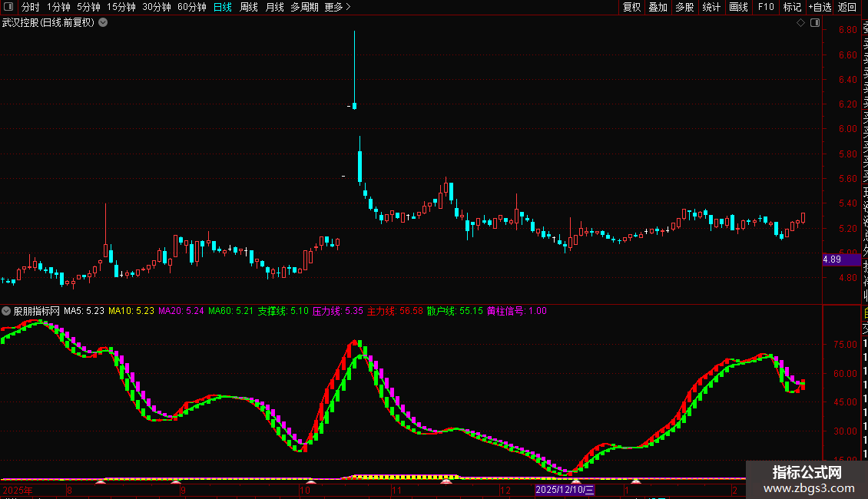Click the 6.00 price axis label
The width and height of the screenshot is (868, 499).
point(847,129)
